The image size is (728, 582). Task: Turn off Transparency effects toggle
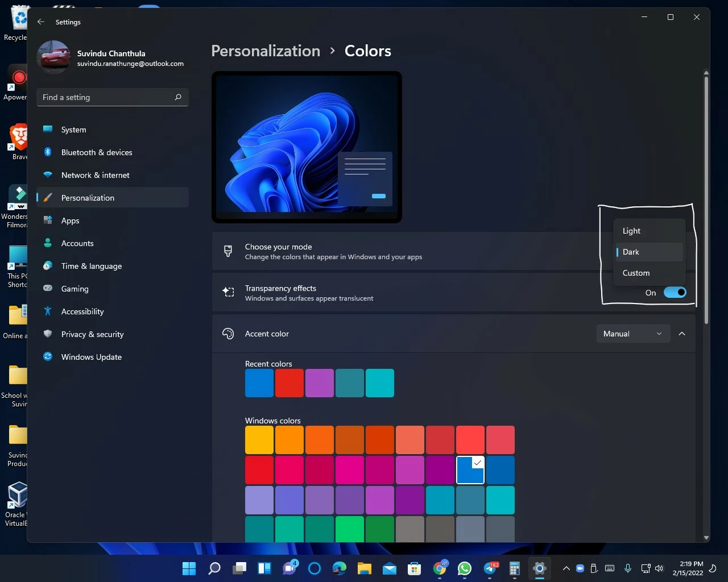point(675,292)
